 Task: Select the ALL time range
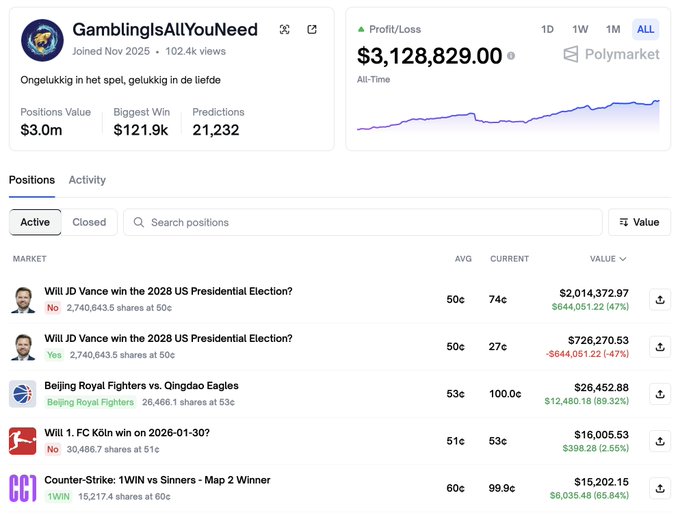coord(645,29)
